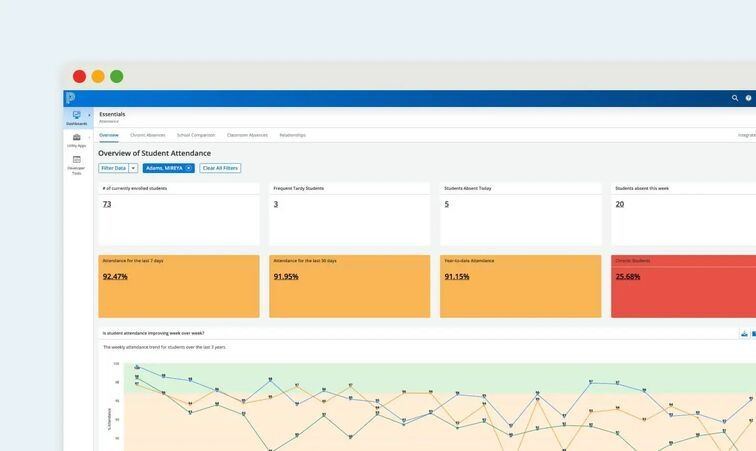Click the chart export download icon
Screen dimensions: 756x451
pyautogui.click(x=744, y=333)
